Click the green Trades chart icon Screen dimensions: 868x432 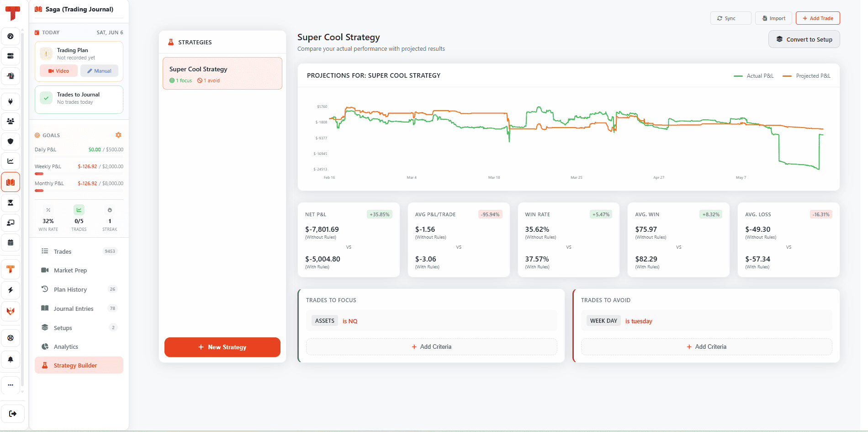(79, 210)
